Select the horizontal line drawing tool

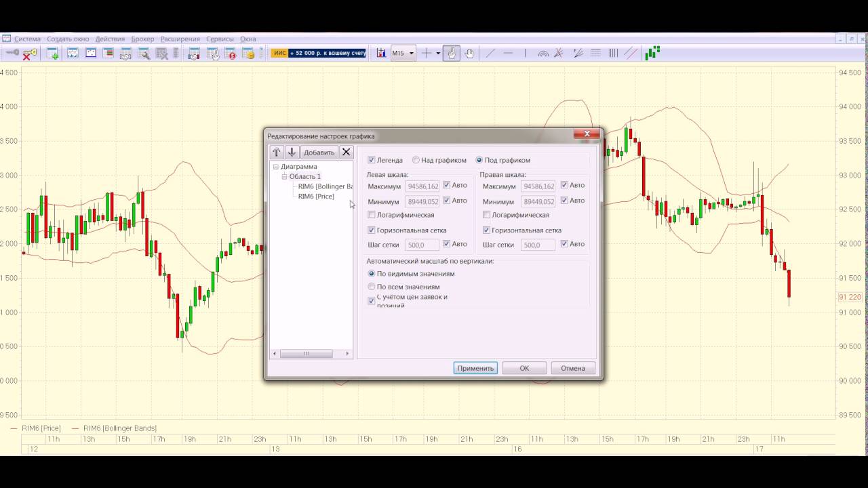(508, 53)
